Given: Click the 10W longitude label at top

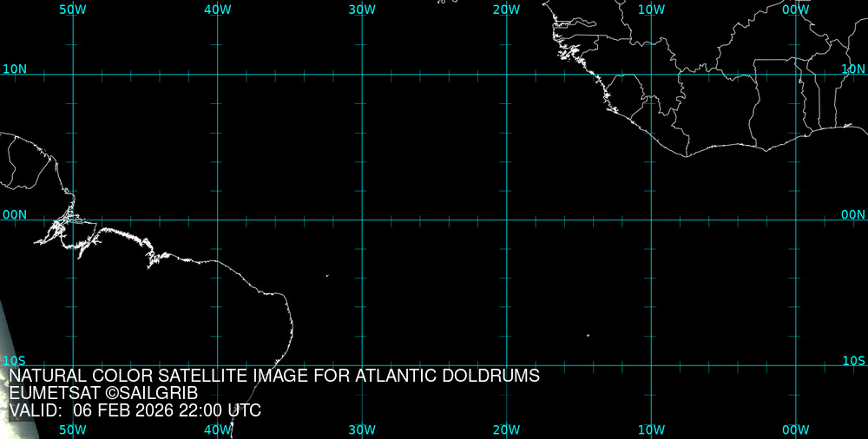Looking at the screenshot, I should pos(651,10).
